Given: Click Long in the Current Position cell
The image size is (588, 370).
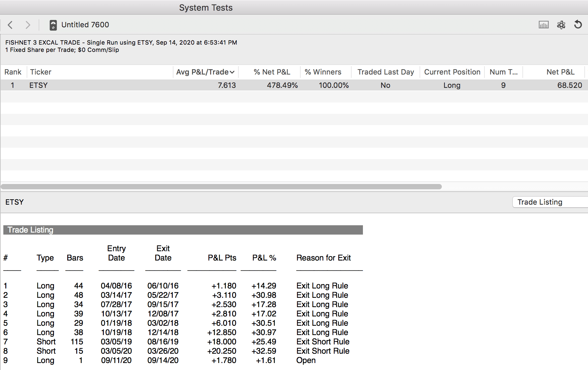Looking at the screenshot, I should (452, 85).
